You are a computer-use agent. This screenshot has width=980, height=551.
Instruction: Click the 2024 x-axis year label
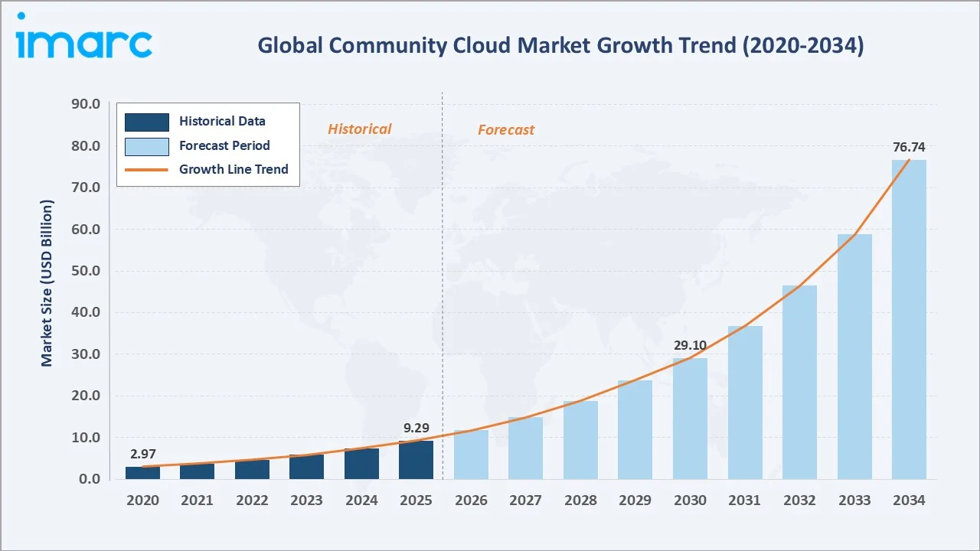pos(361,500)
